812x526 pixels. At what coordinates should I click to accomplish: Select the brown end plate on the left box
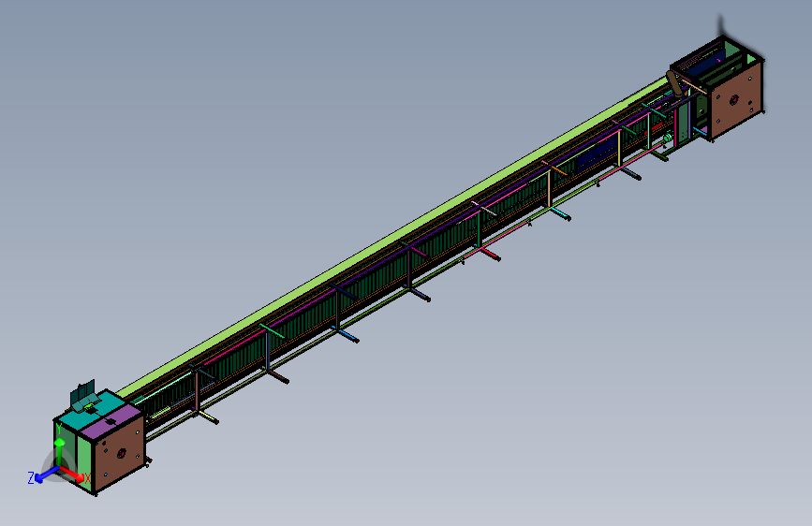120,454
